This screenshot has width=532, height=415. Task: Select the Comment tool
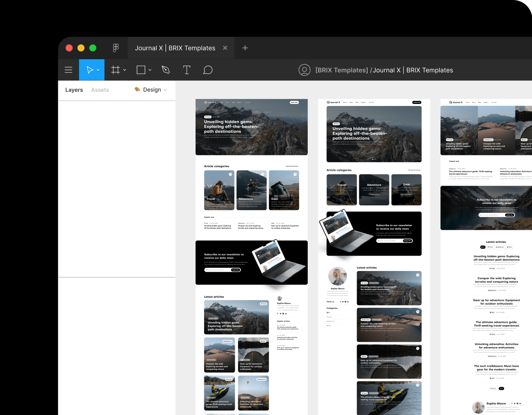coord(208,70)
